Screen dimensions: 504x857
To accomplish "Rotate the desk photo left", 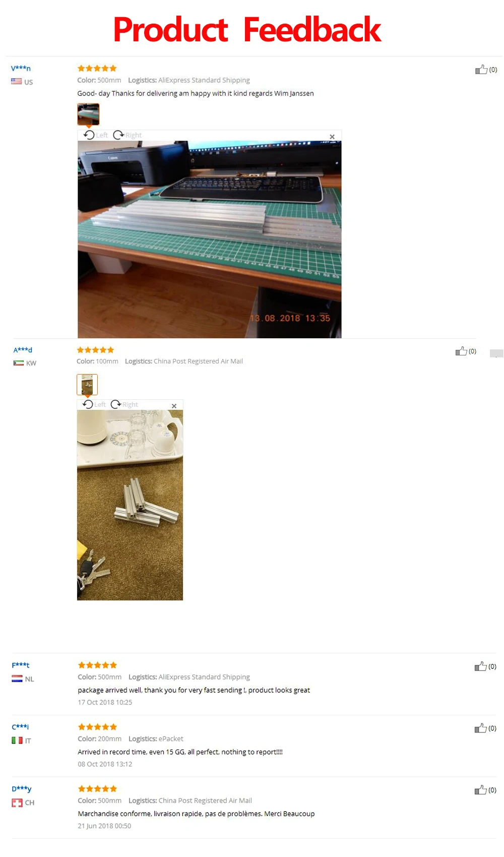I will (96, 135).
